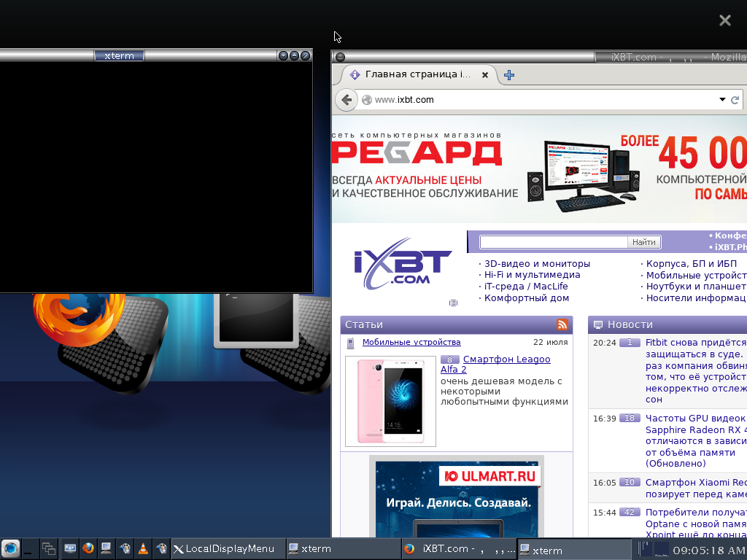Go back with the Firefox back arrow
Image resolution: width=747 pixels, height=560 pixels.
pyautogui.click(x=347, y=99)
